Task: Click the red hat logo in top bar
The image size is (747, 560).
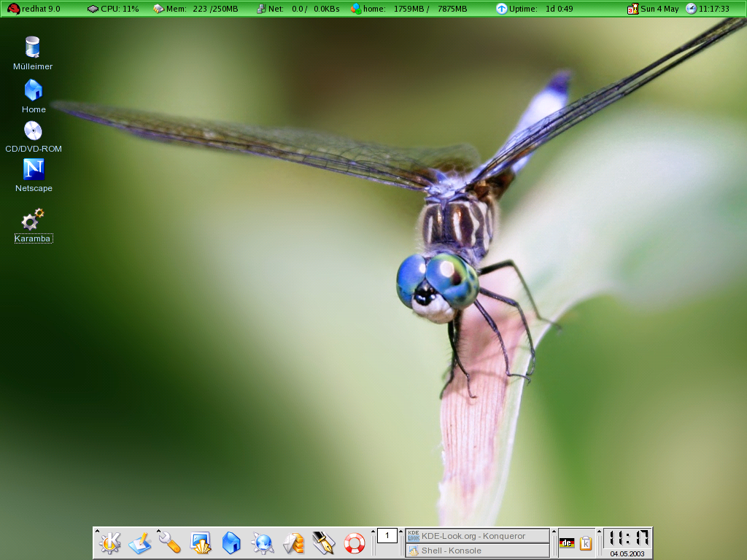Action: coord(13,9)
